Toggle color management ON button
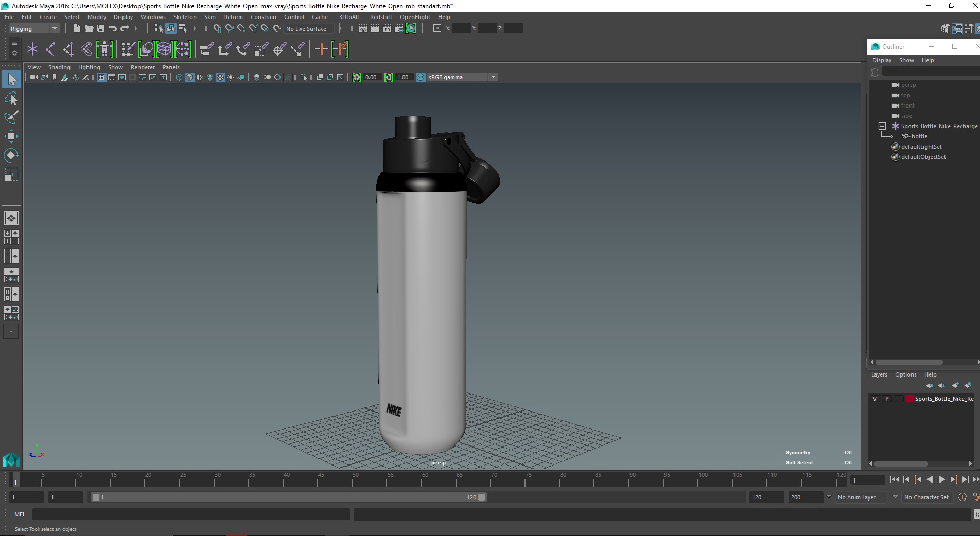The image size is (980, 536). tap(421, 77)
